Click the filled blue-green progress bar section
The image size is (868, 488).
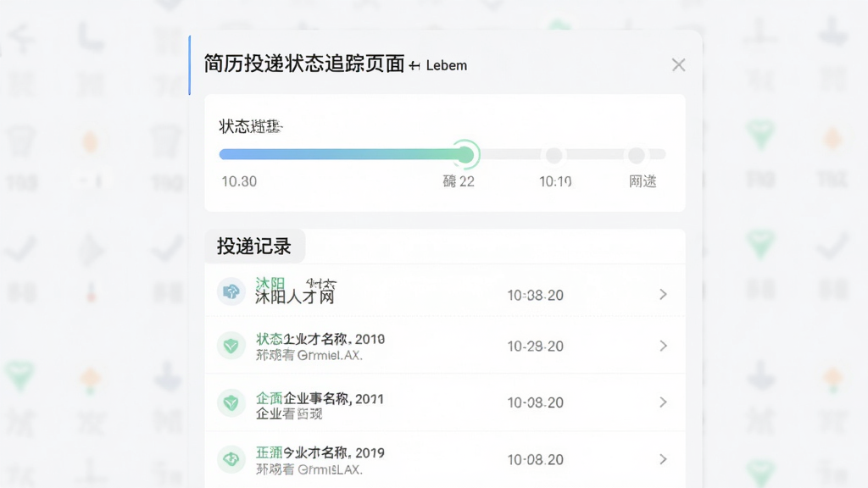point(342,154)
